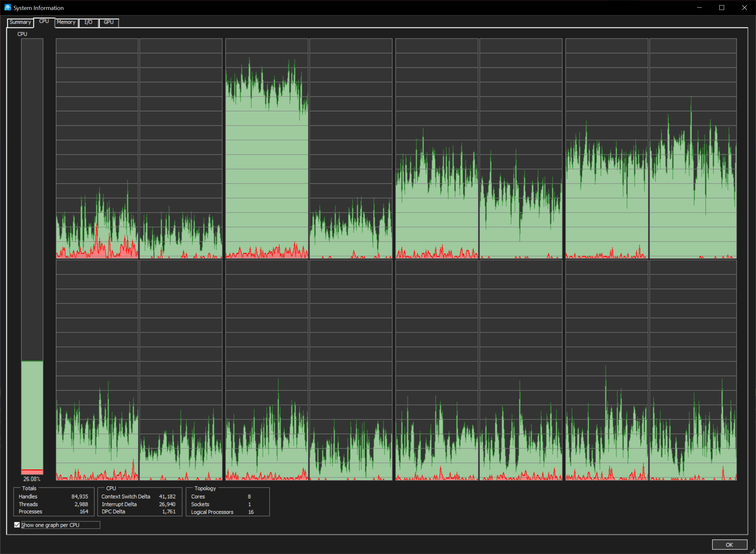Click the Logical Processors count
756x554 pixels.
(x=251, y=512)
